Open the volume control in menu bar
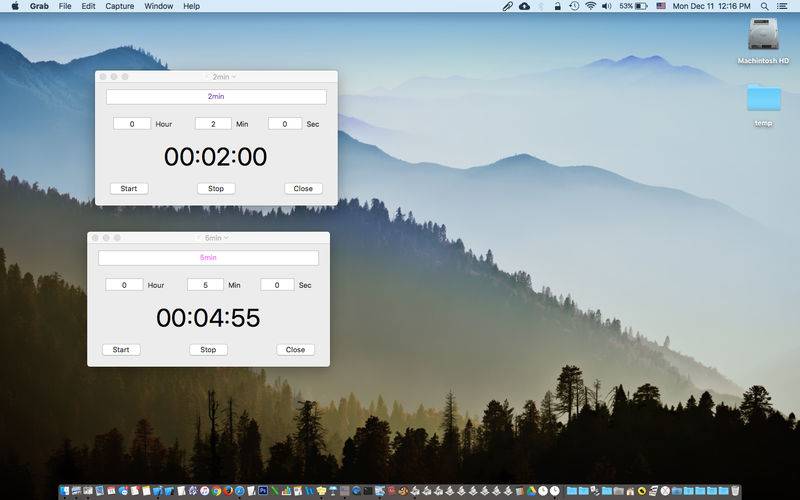 tap(607, 6)
